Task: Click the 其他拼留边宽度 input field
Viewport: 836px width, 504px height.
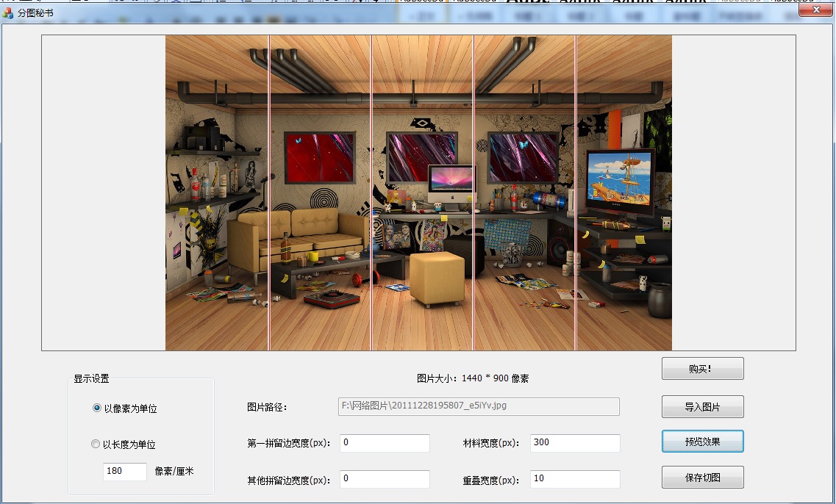Action: point(385,479)
